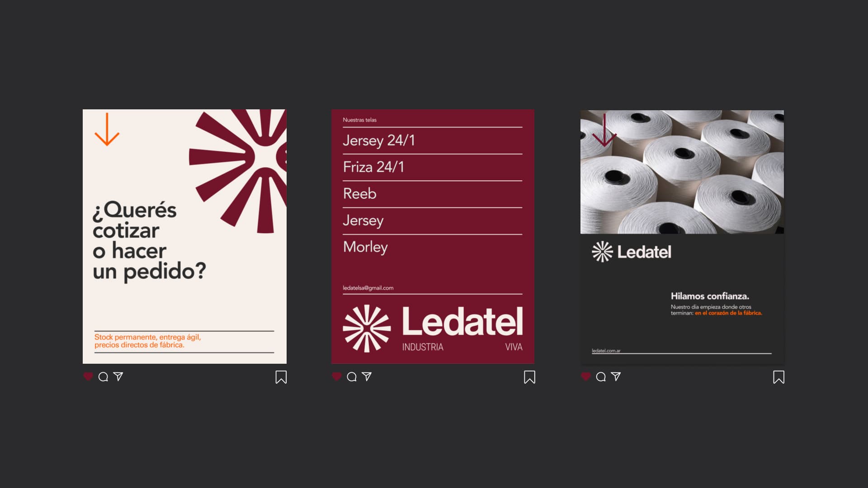Open the yarn spools photo
This screenshot has width=868, height=488.
pyautogui.click(x=682, y=172)
